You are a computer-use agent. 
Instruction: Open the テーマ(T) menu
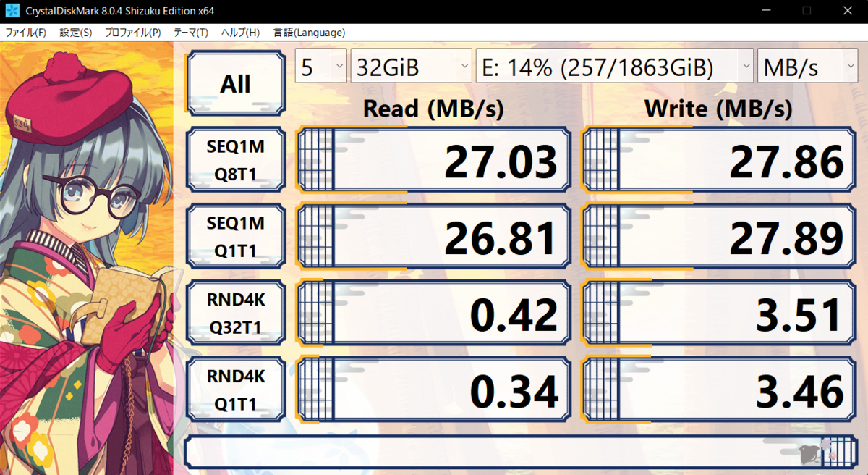[x=191, y=33]
